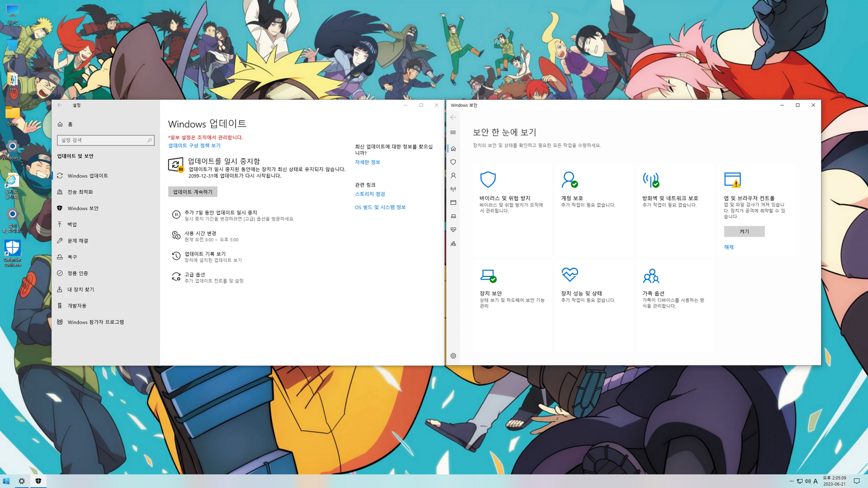Open Firewall & network antenna icon in sidebar
The width and height of the screenshot is (868, 488).
(453, 189)
